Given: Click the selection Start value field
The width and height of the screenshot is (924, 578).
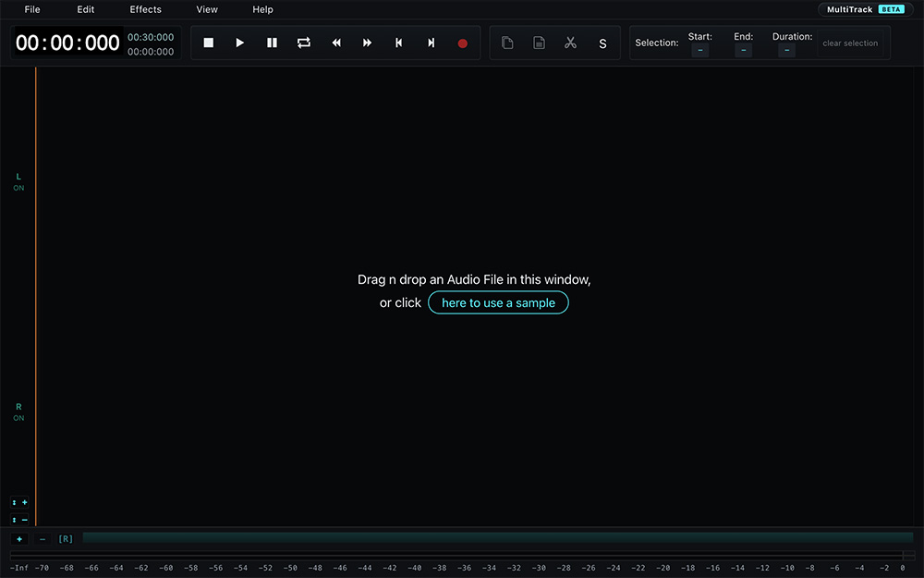Looking at the screenshot, I should 700,51.
